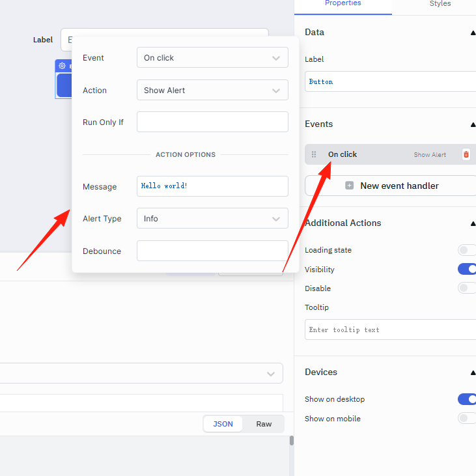Collapse the Events section
Image resolution: width=476 pixels, height=476 pixels.
tap(473, 124)
